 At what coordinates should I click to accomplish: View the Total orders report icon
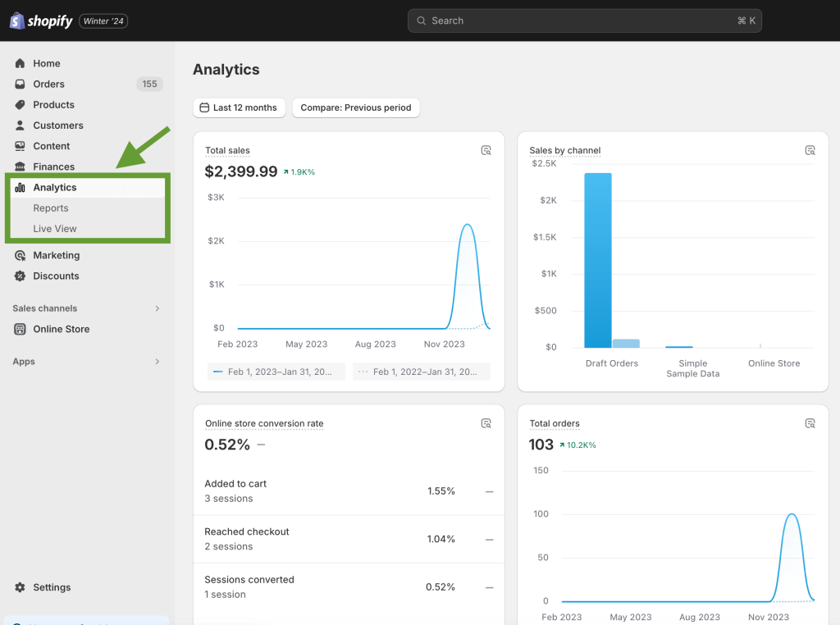pyautogui.click(x=810, y=423)
